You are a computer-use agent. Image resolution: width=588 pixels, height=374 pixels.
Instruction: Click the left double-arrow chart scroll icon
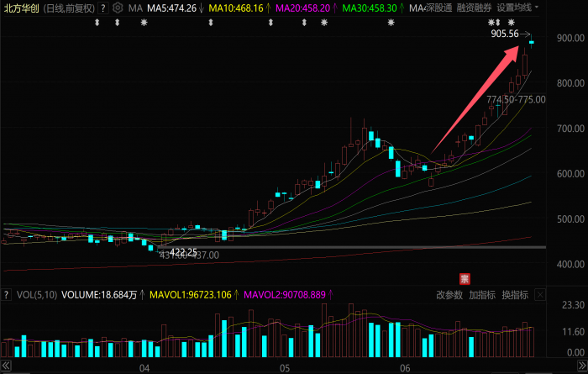coord(6,366)
